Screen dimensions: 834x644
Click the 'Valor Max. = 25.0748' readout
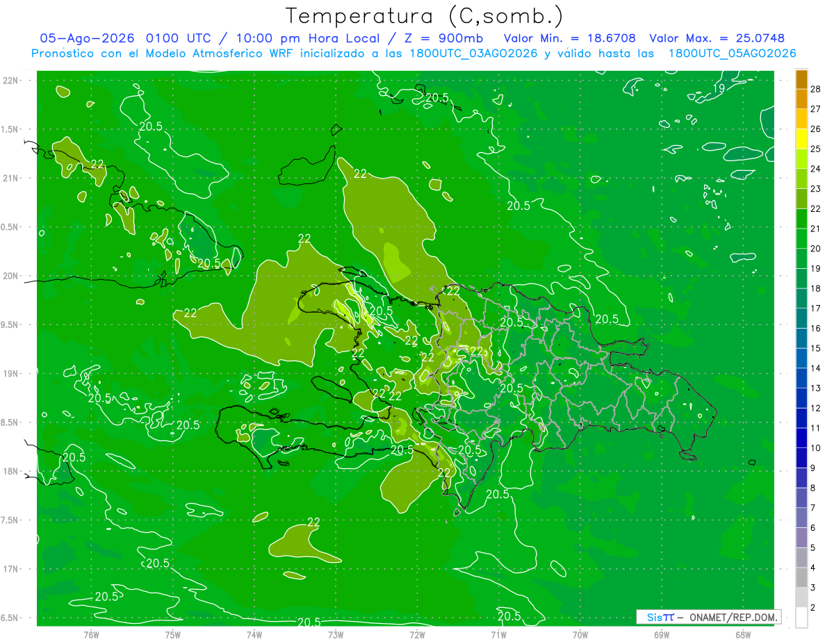(717, 38)
